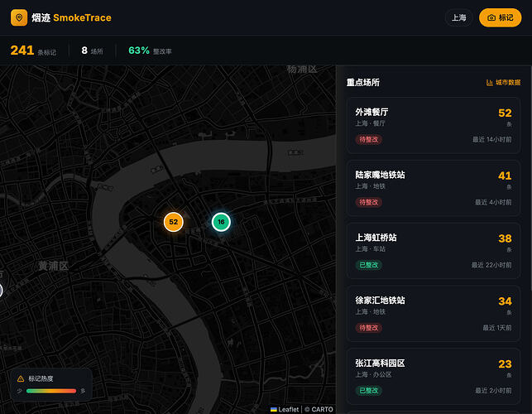The height and width of the screenshot is (414, 532).
Task: Open the CARTO attribution link
Action: coord(322,410)
